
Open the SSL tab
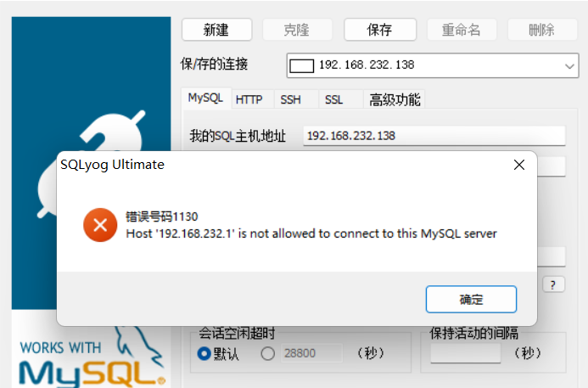point(333,99)
